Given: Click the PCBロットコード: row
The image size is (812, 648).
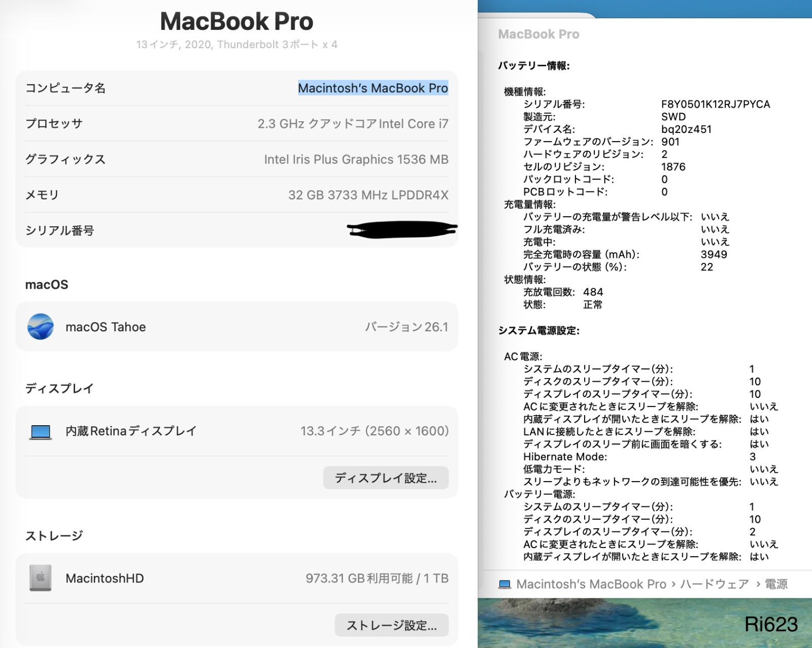Looking at the screenshot, I should coord(595,192).
